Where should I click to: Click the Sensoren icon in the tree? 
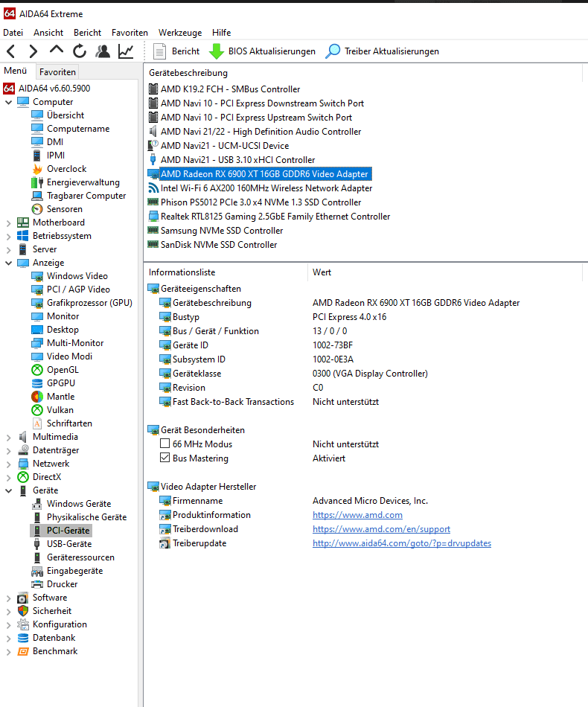[x=37, y=209]
